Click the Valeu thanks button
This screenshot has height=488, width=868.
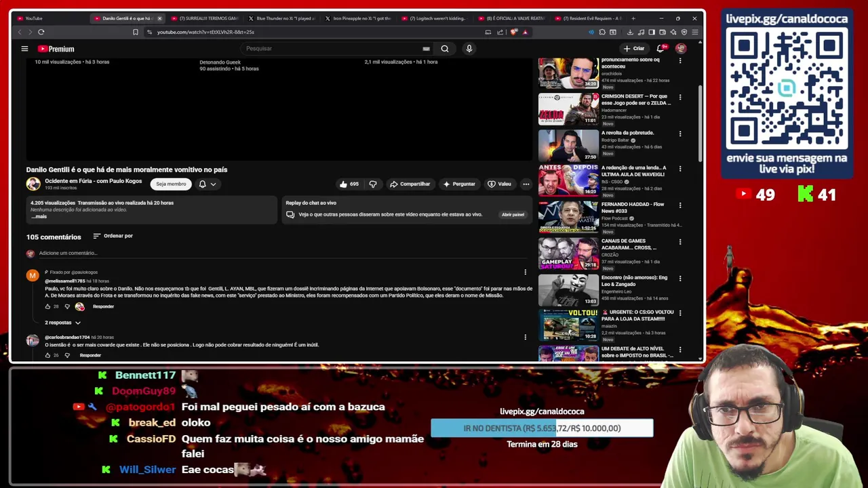pyautogui.click(x=499, y=184)
